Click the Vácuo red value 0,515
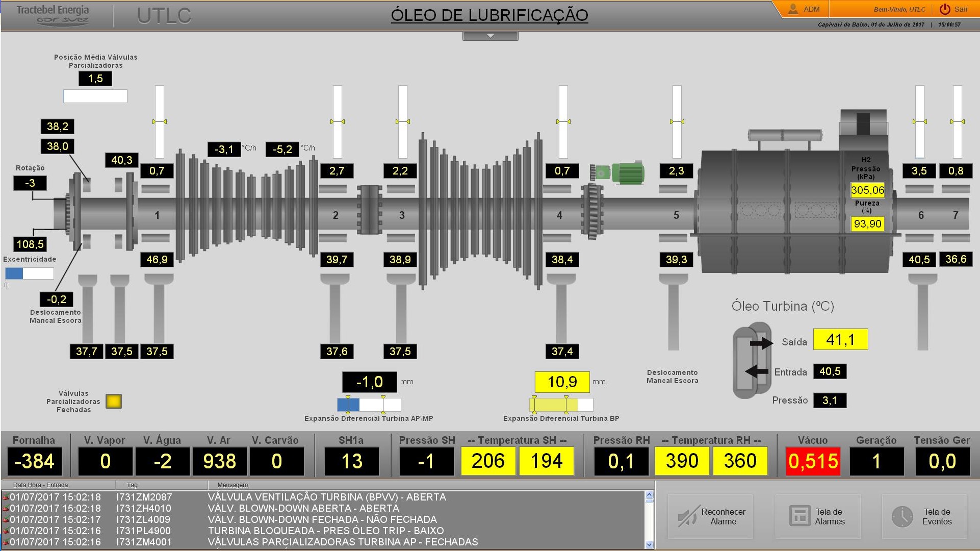This screenshot has height=551, width=980. 813,461
